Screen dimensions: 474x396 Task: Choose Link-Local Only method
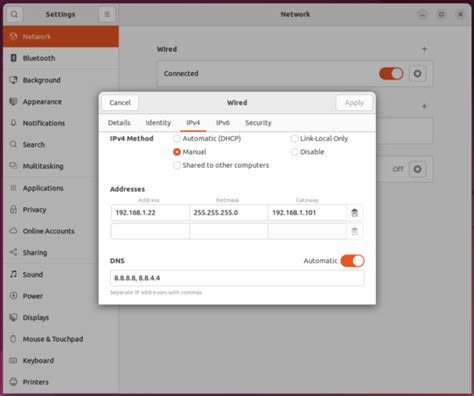319,139
